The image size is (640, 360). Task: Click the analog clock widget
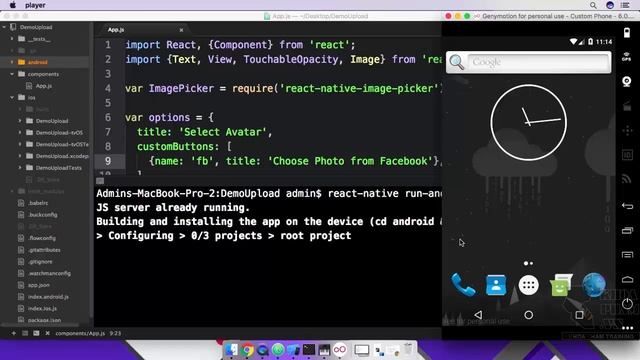tap(529, 122)
